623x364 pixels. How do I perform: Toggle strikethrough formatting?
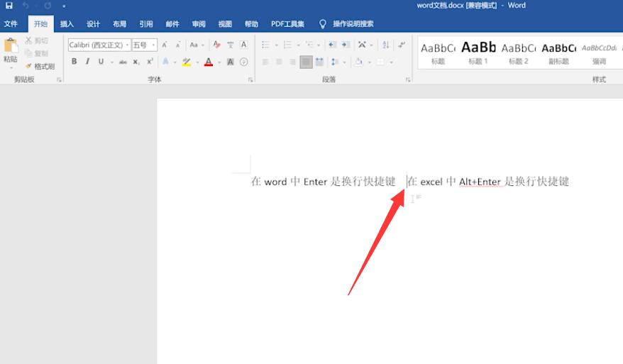[123, 62]
